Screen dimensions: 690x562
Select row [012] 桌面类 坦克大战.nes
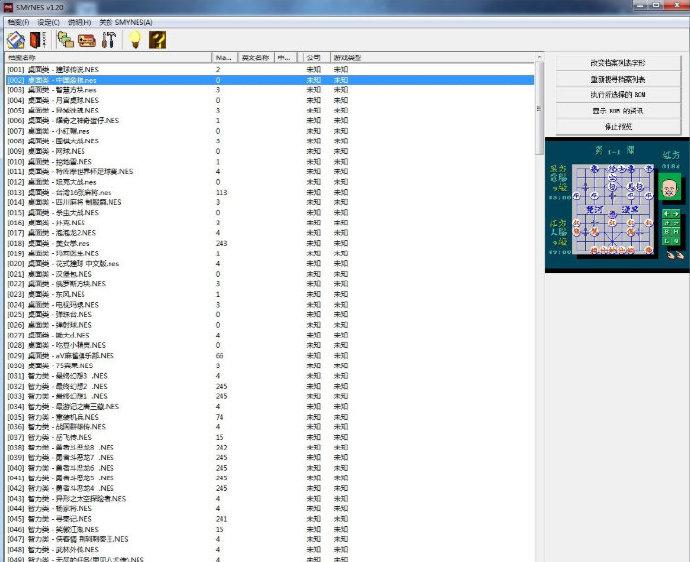[x=270, y=182]
